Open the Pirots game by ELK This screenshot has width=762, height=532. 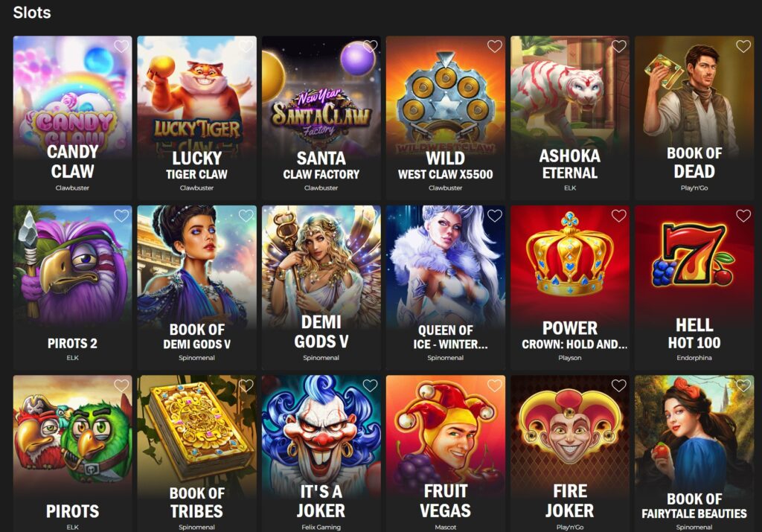coord(72,453)
